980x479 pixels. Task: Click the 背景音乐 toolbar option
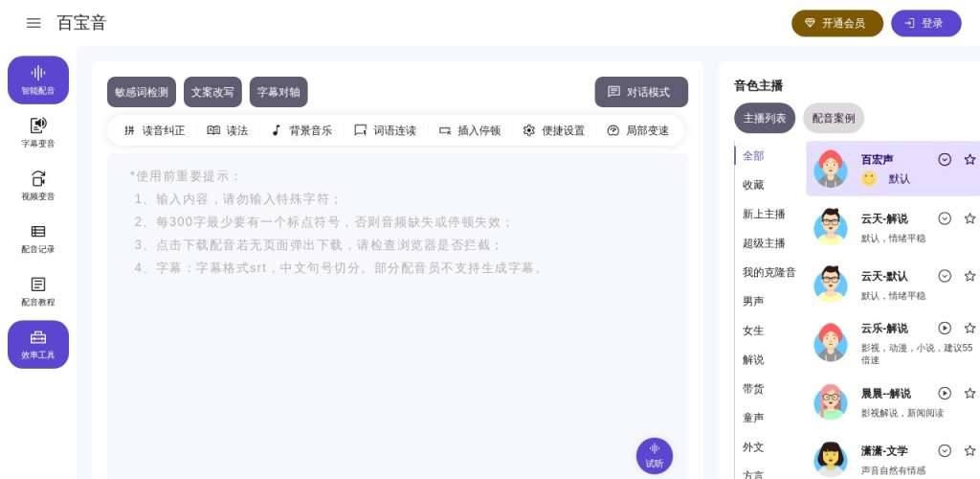[301, 130]
